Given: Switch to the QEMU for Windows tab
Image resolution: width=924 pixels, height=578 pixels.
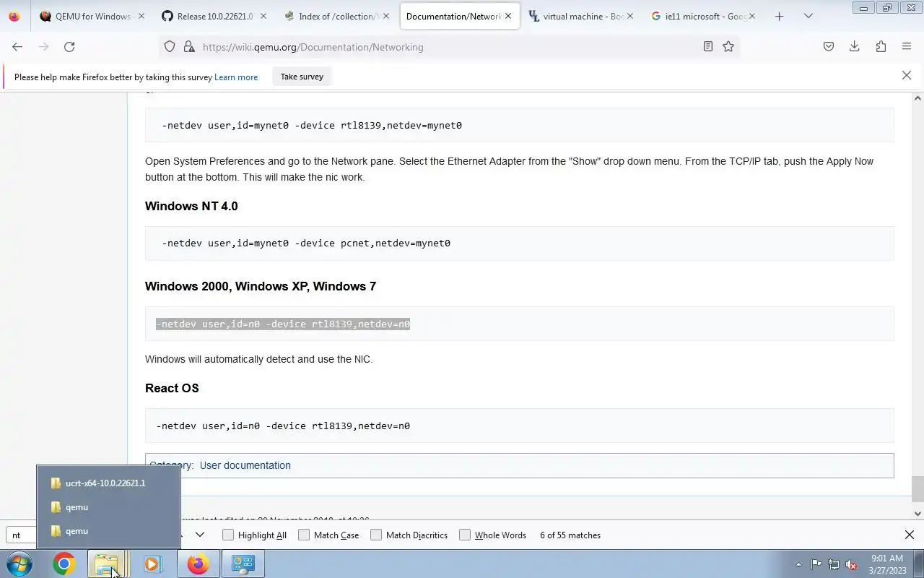Looking at the screenshot, I should [x=92, y=16].
